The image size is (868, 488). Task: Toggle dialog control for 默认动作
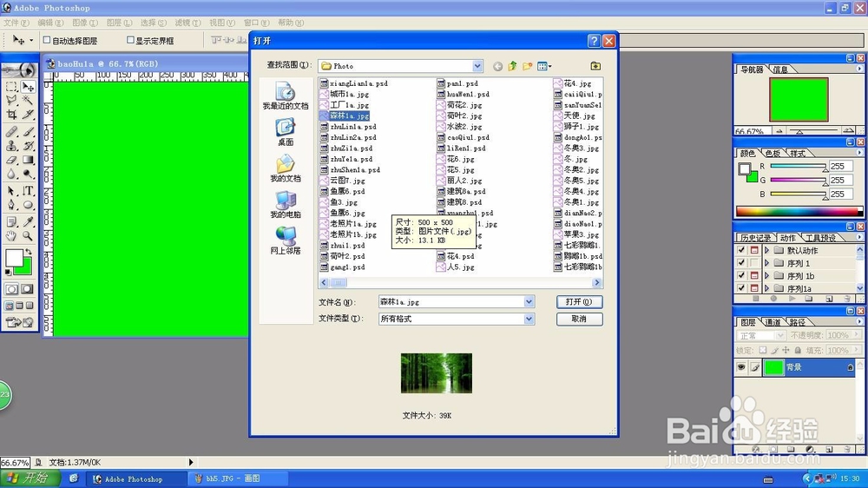pyautogui.click(x=754, y=250)
